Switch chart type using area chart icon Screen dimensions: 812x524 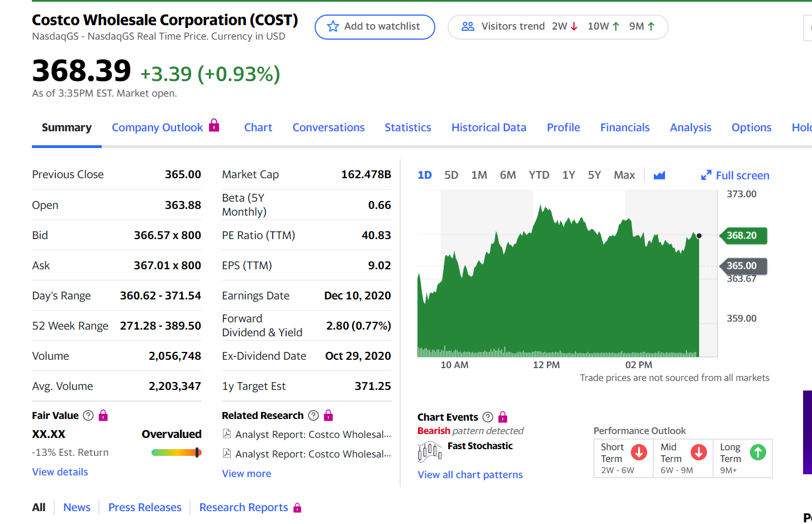click(x=659, y=175)
